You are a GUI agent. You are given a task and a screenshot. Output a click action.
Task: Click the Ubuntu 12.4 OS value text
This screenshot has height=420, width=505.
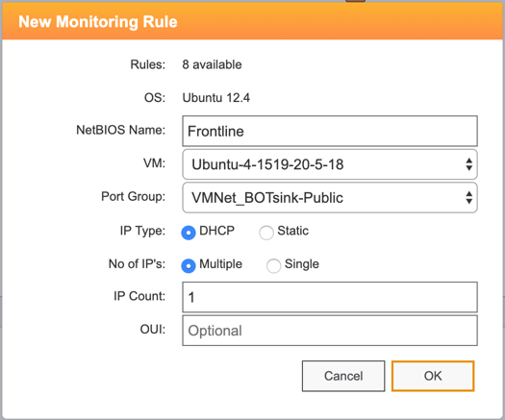pyautogui.click(x=216, y=98)
